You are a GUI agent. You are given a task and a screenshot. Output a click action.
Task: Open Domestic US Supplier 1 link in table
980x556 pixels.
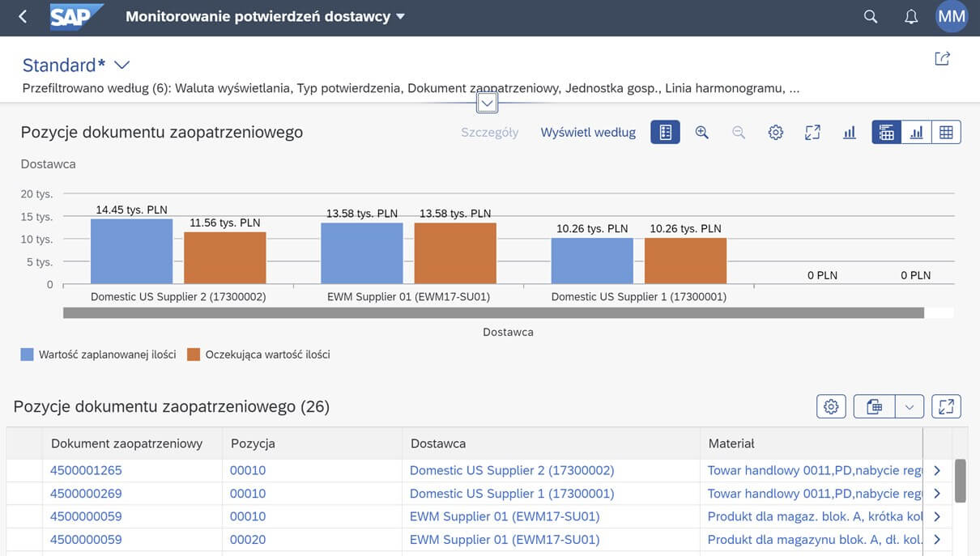512,494
